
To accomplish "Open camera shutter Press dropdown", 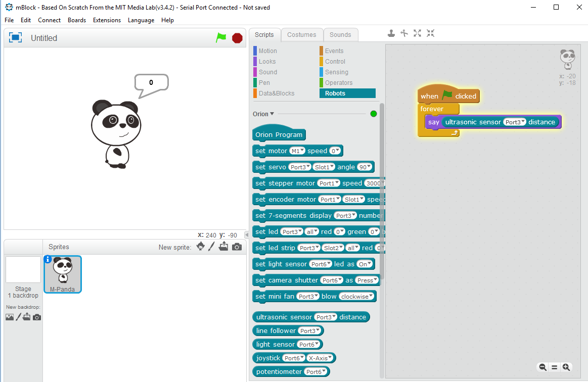I will tap(367, 280).
